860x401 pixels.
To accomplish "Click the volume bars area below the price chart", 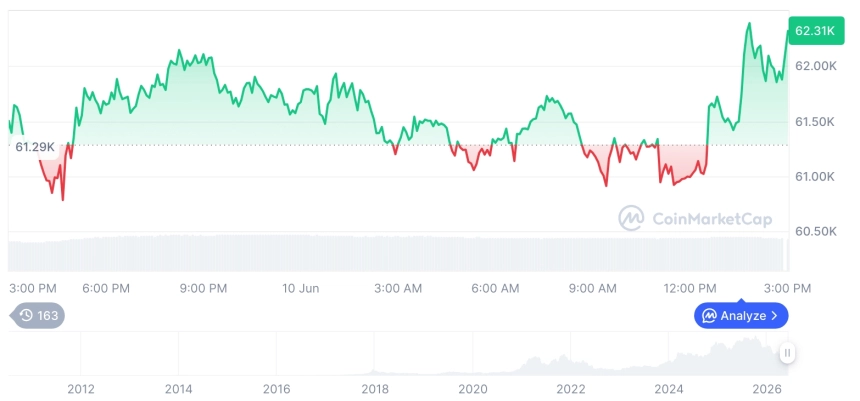I will pyautogui.click(x=398, y=253).
